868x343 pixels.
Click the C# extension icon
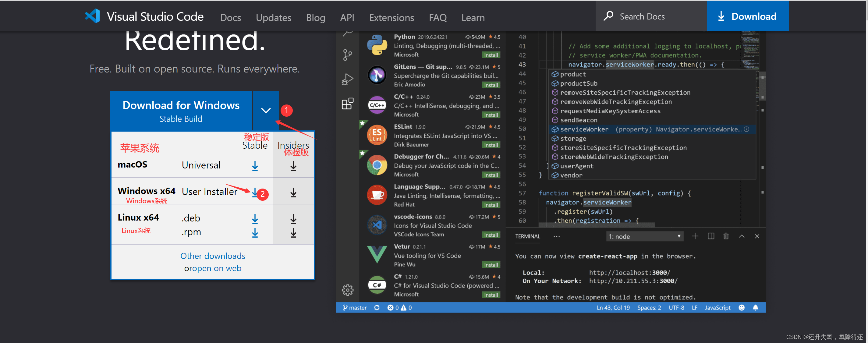tap(377, 285)
